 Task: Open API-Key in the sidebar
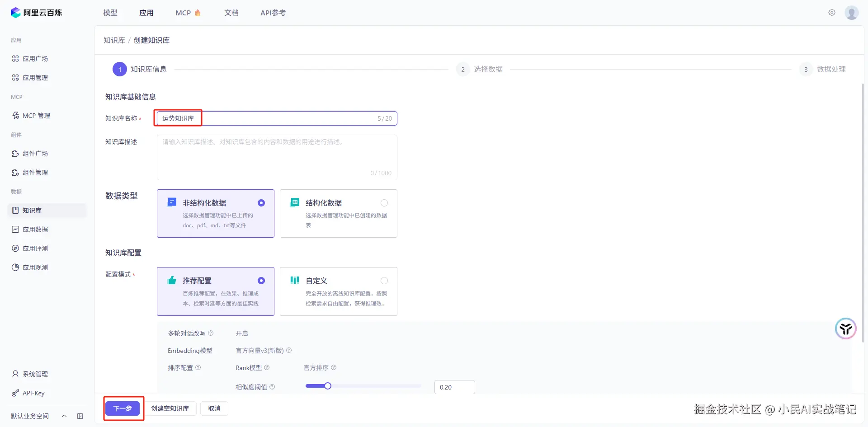click(47, 393)
